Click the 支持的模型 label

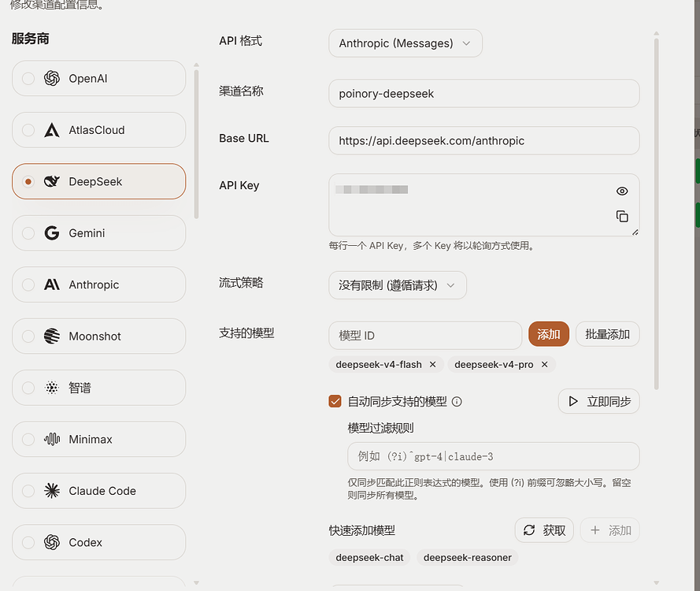[246, 333]
